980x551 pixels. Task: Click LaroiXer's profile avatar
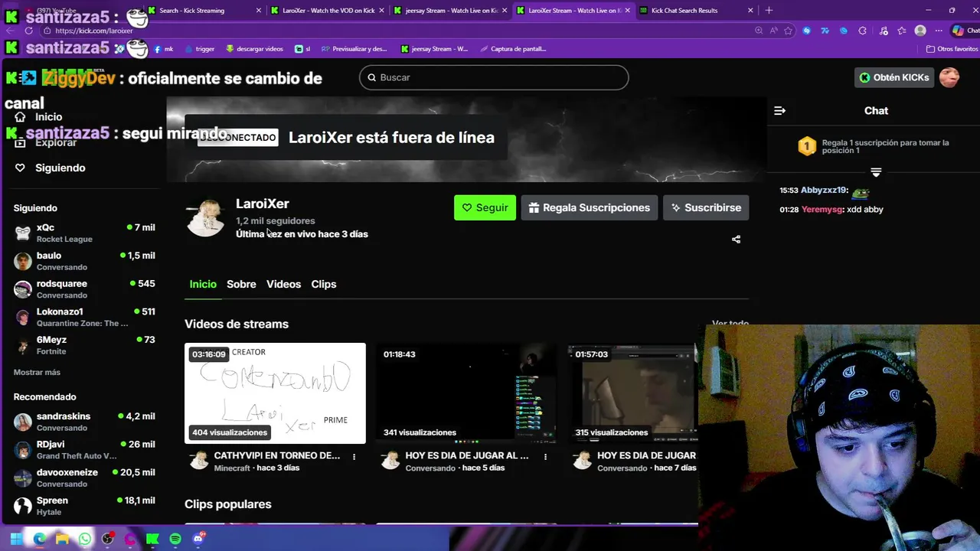tap(205, 217)
